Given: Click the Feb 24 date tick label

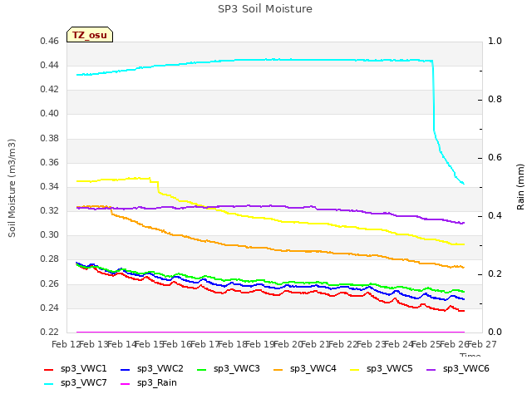Looking at the screenshot, I should coord(398,345).
